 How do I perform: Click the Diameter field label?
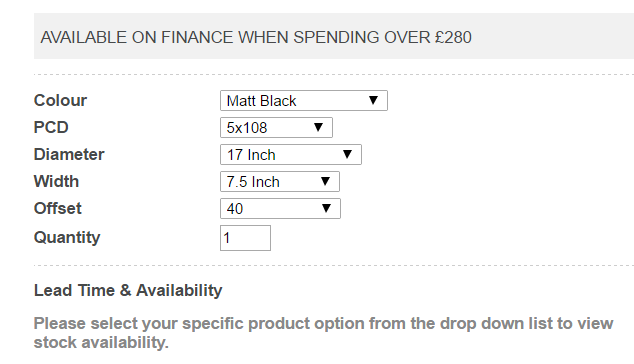click(69, 154)
